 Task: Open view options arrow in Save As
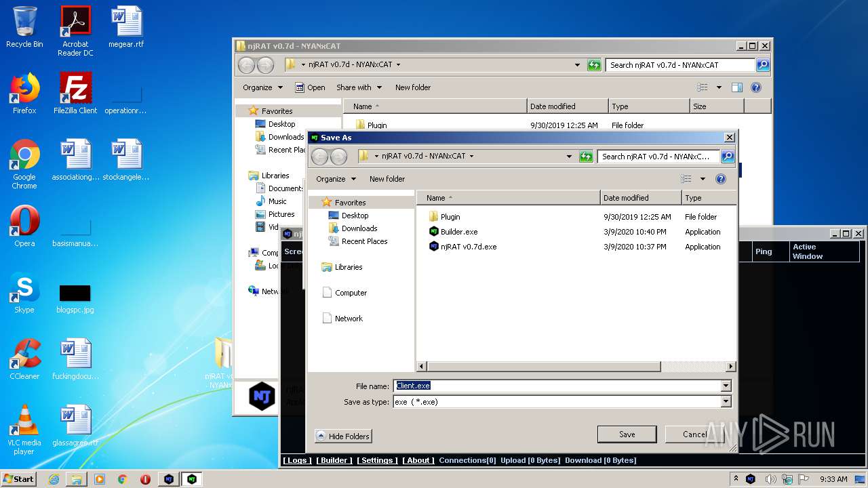703,179
